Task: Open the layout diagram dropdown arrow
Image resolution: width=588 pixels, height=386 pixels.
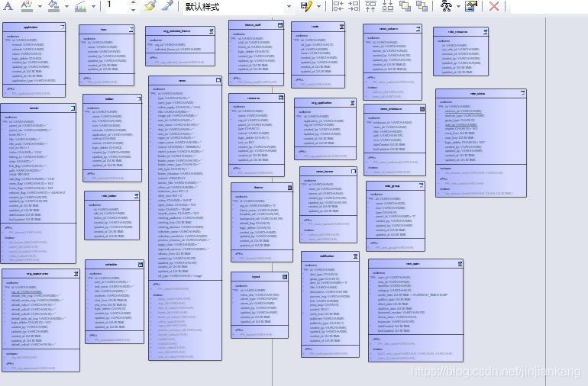Action: [458, 6]
